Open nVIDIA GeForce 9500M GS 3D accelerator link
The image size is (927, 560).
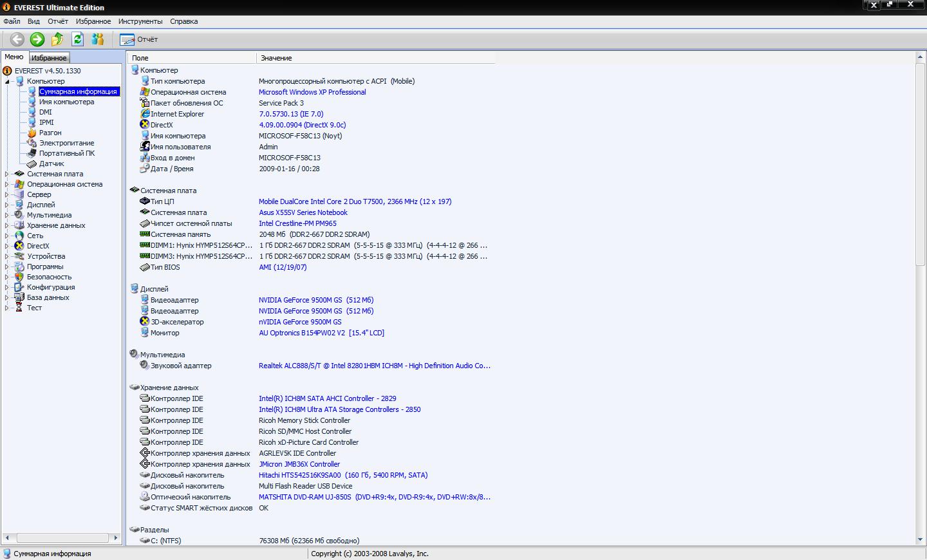300,322
